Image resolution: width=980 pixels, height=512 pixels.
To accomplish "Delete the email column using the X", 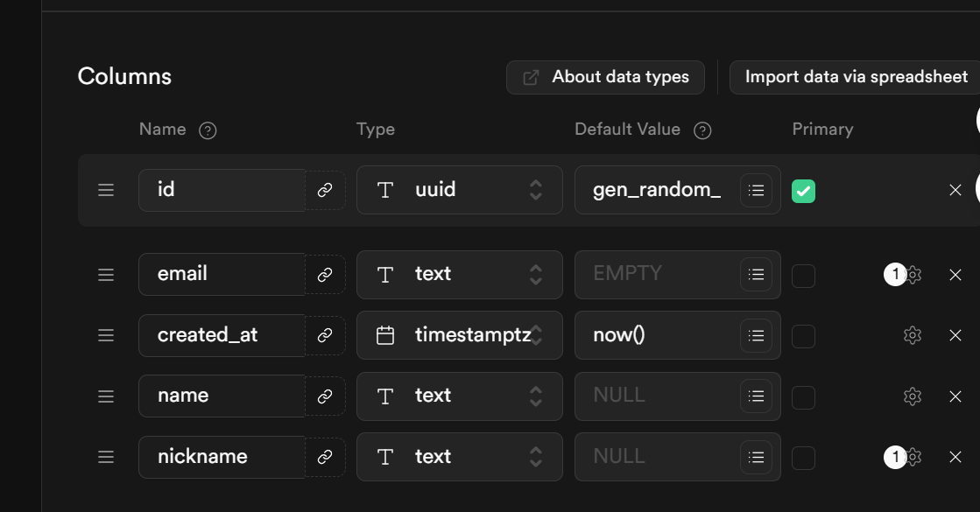I will coord(955,275).
